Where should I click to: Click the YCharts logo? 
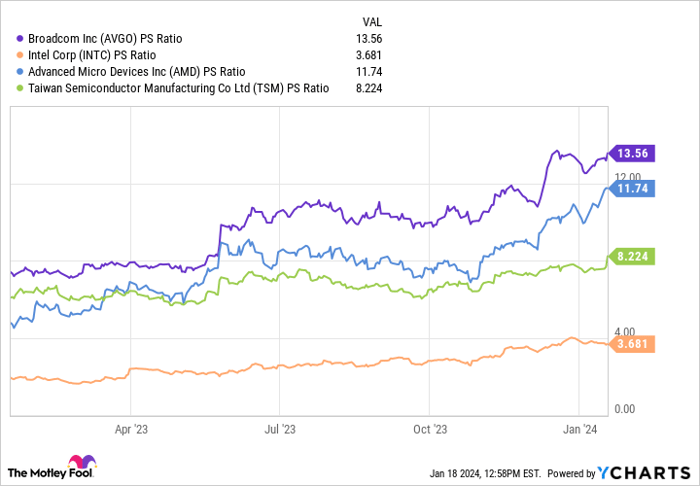point(649,472)
